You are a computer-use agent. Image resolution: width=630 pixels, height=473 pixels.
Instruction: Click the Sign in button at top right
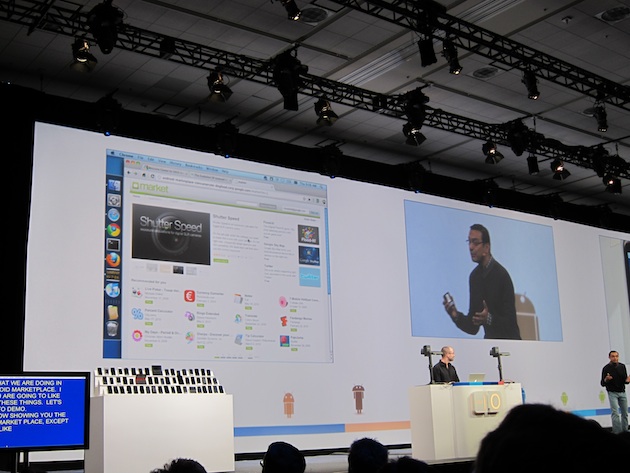pyautogui.click(x=314, y=213)
